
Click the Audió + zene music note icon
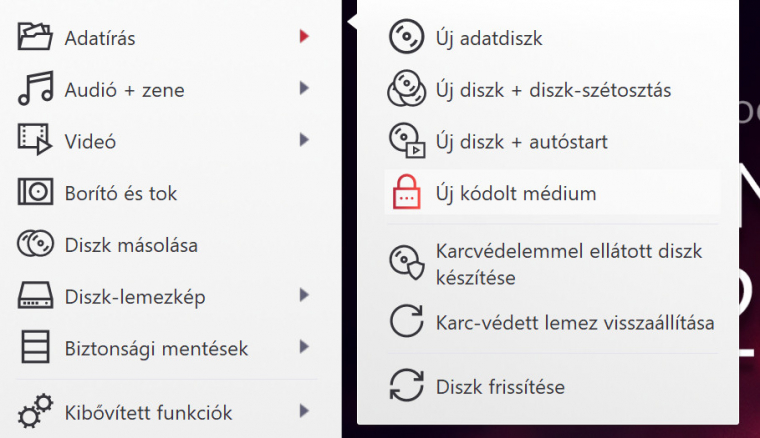click(x=36, y=90)
